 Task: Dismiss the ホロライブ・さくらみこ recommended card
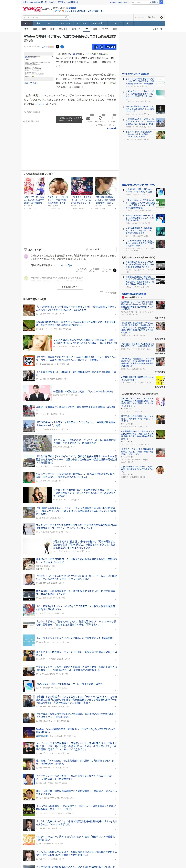(x=44, y=209)
